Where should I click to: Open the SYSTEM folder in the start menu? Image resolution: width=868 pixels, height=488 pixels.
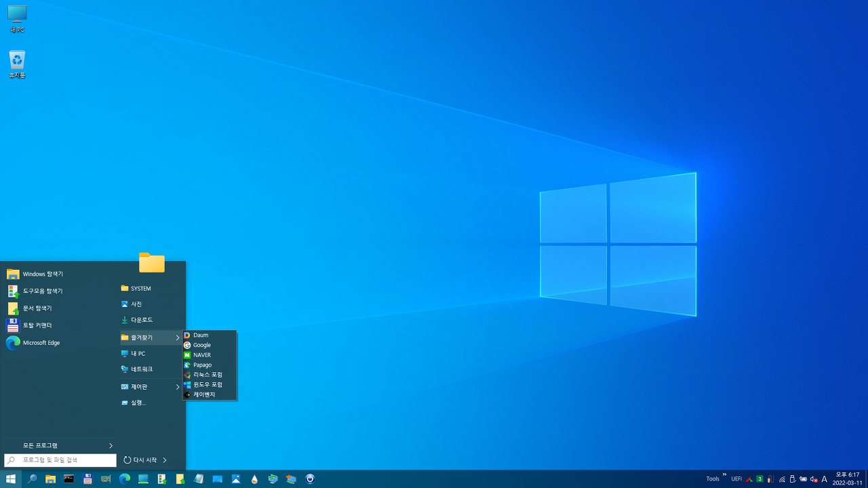click(151, 289)
